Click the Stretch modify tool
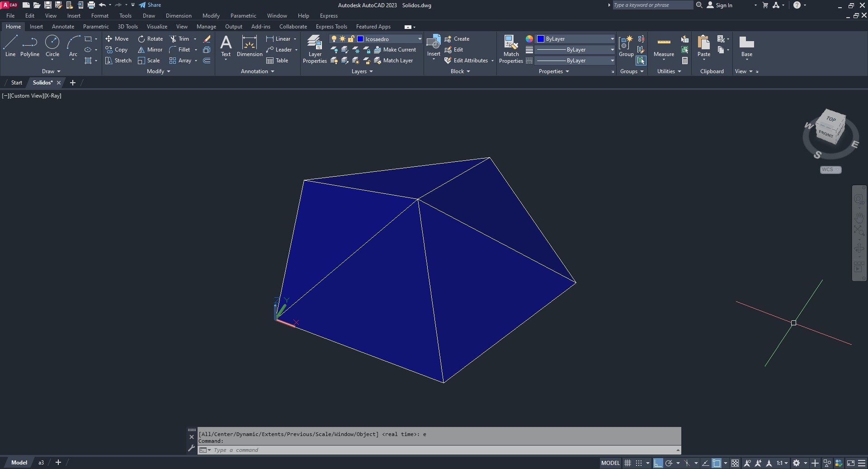The width and height of the screenshot is (868, 469). 118,61
